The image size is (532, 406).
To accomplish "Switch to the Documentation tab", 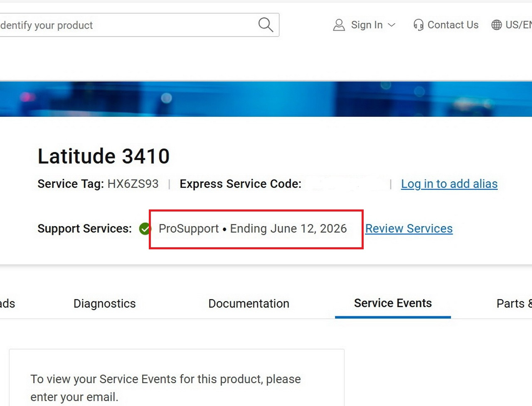I will [249, 303].
